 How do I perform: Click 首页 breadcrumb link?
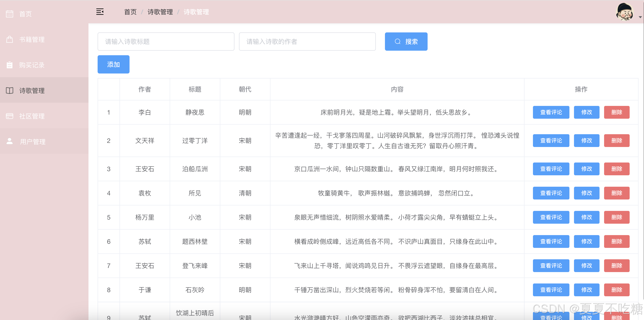tap(130, 12)
